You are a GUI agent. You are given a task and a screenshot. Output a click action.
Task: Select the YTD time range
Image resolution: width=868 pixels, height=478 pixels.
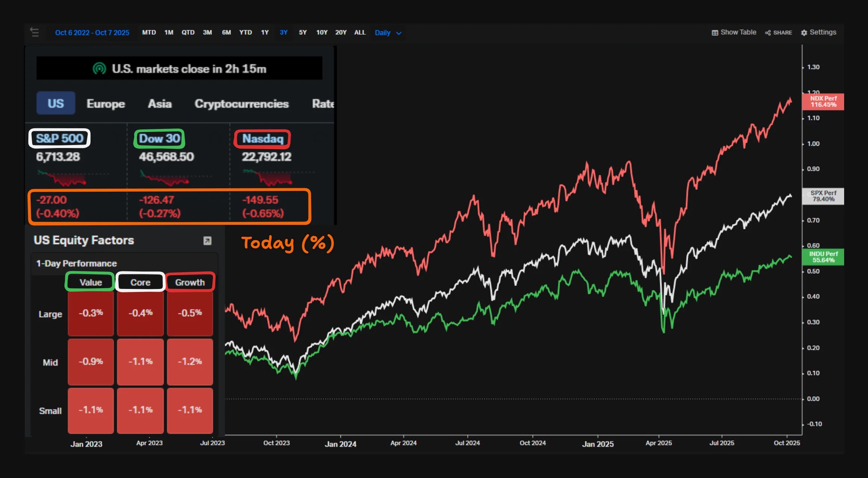245,32
